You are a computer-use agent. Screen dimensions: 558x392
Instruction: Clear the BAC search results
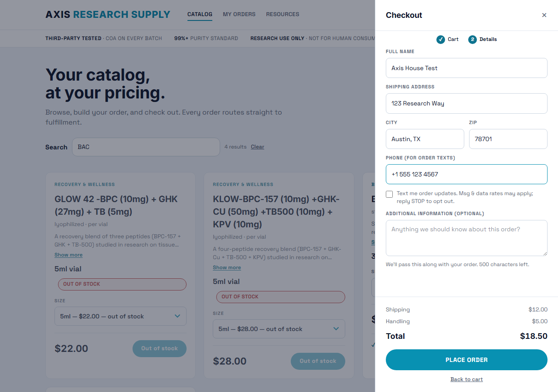click(x=258, y=147)
